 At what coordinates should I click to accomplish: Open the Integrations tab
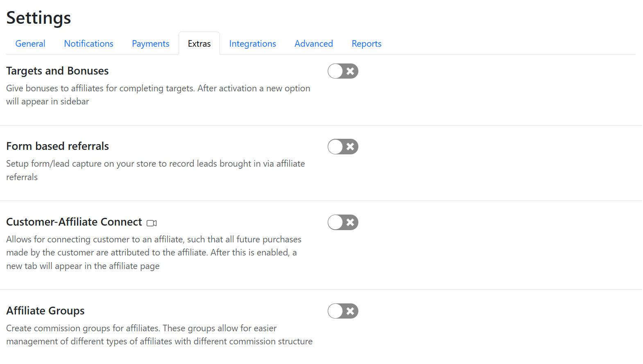(x=252, y=44)
